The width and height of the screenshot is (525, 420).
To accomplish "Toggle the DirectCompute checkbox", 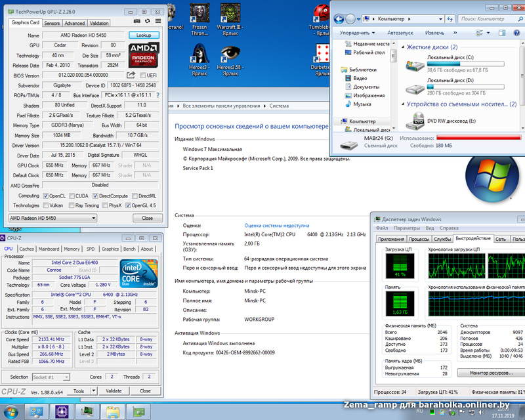I will tap(95, 196).
